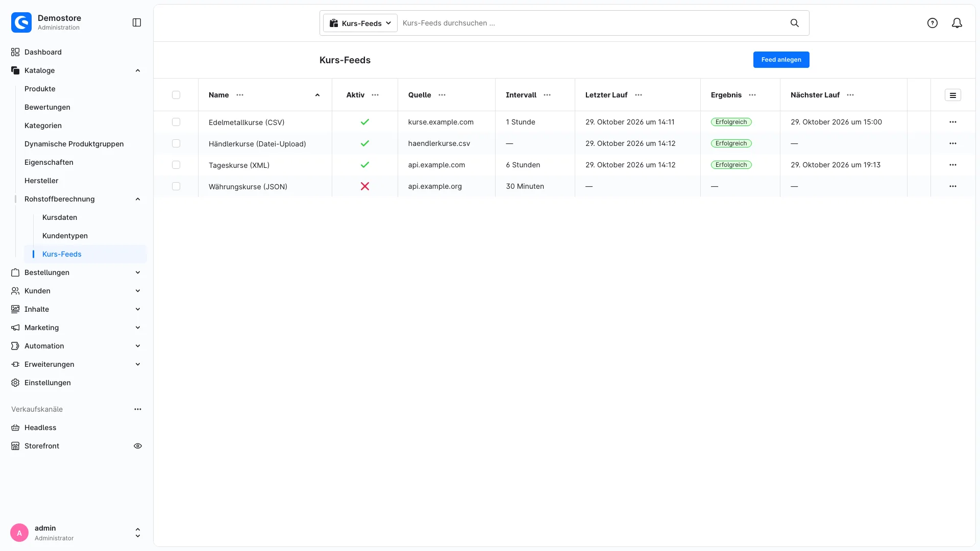The image size is (980, 551).
Task: Open the admin user menu chevrons
Action: [138, 533]
